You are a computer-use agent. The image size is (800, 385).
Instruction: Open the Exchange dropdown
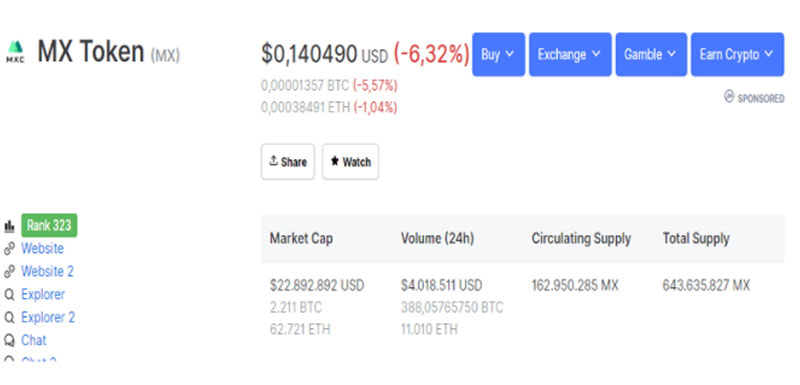570,55
